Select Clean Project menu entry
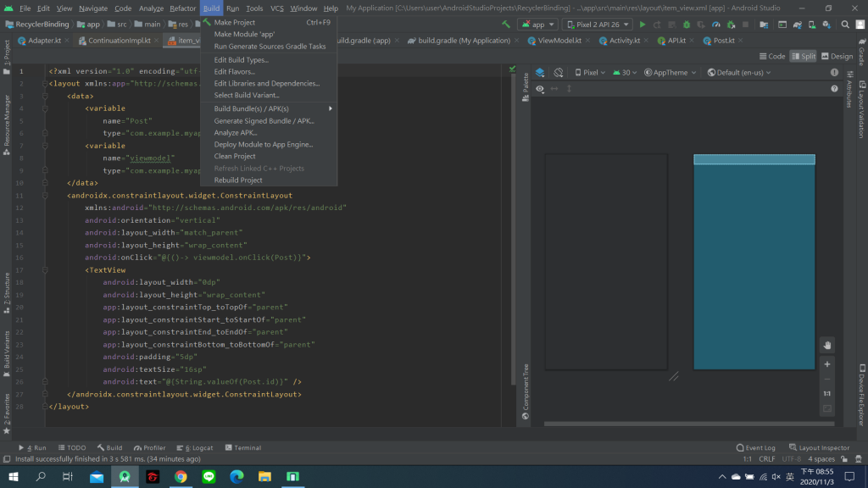 pyautogui.click(x=269, y=156)
